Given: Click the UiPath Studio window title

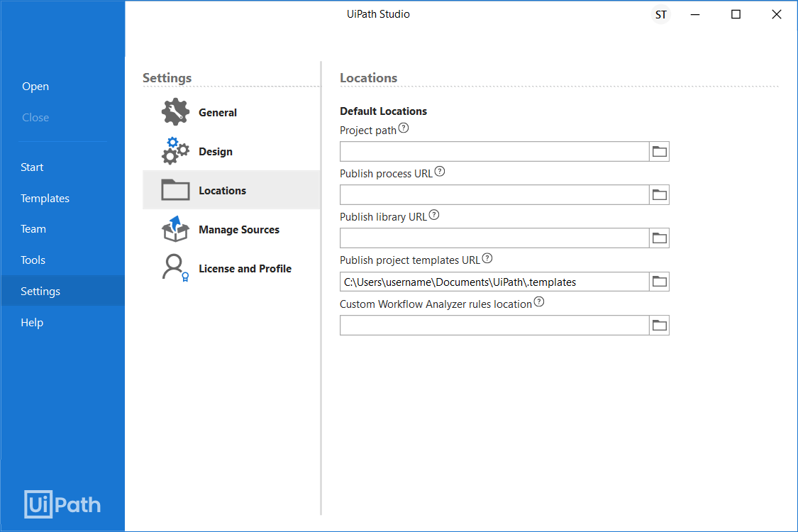Looking at the screenshot, I should pyautogui.click(x=378, y=14).
